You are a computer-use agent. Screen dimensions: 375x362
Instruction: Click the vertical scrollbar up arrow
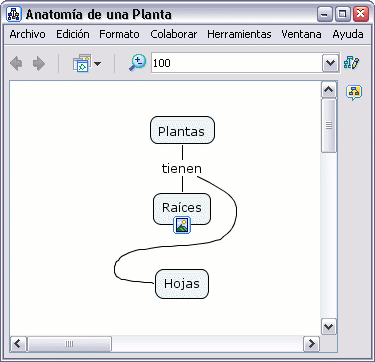[x=329, y=90]
